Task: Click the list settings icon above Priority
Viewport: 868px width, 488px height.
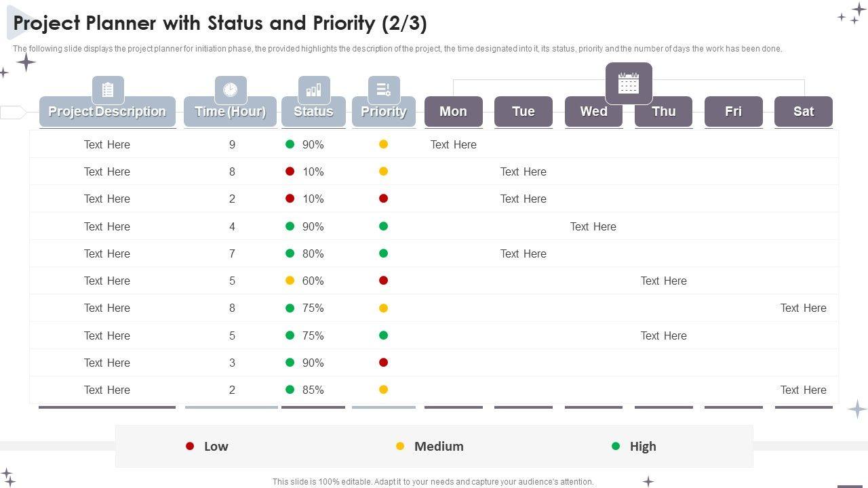Action: (x=383, y=89)
